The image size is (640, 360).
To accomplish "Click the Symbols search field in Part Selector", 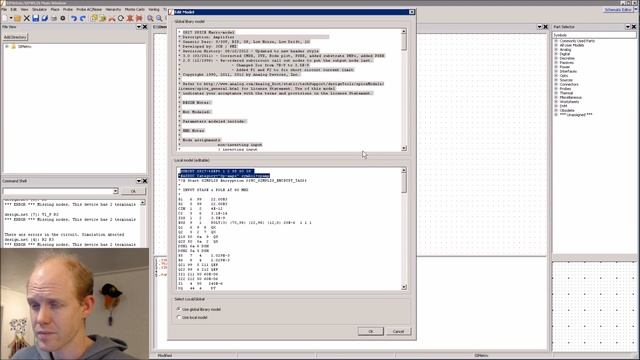I will [594, 35].
